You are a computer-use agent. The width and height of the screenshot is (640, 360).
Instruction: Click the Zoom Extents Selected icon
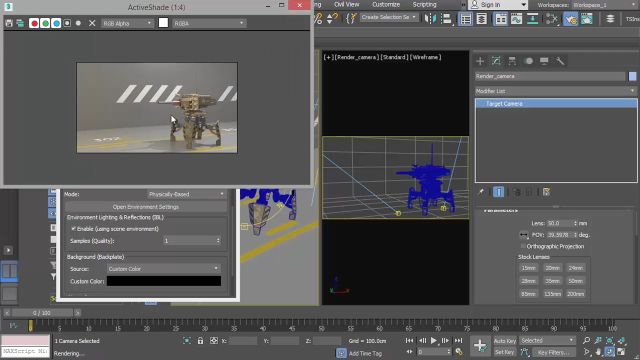tap(609, 340)
